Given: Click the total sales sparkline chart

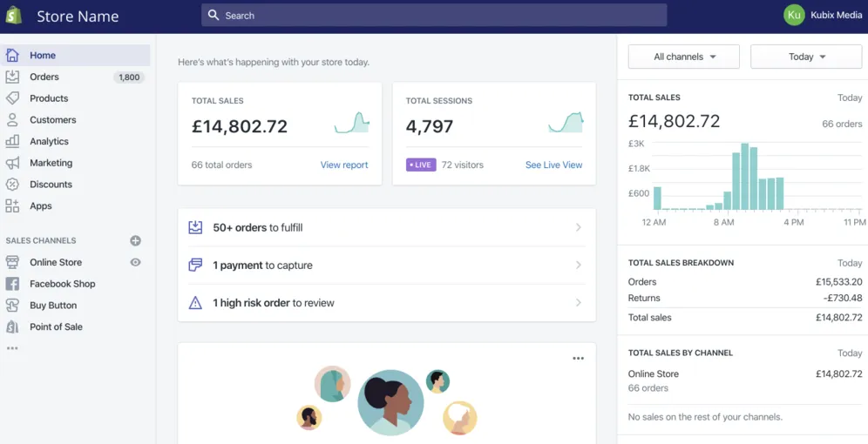Looking at the screenshot, I should 352,122.
